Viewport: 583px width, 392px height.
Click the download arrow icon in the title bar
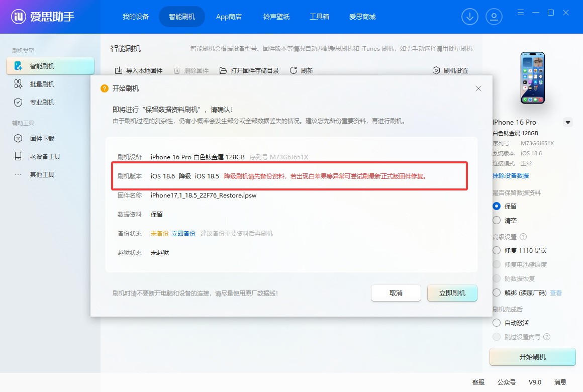coord(470,17)
